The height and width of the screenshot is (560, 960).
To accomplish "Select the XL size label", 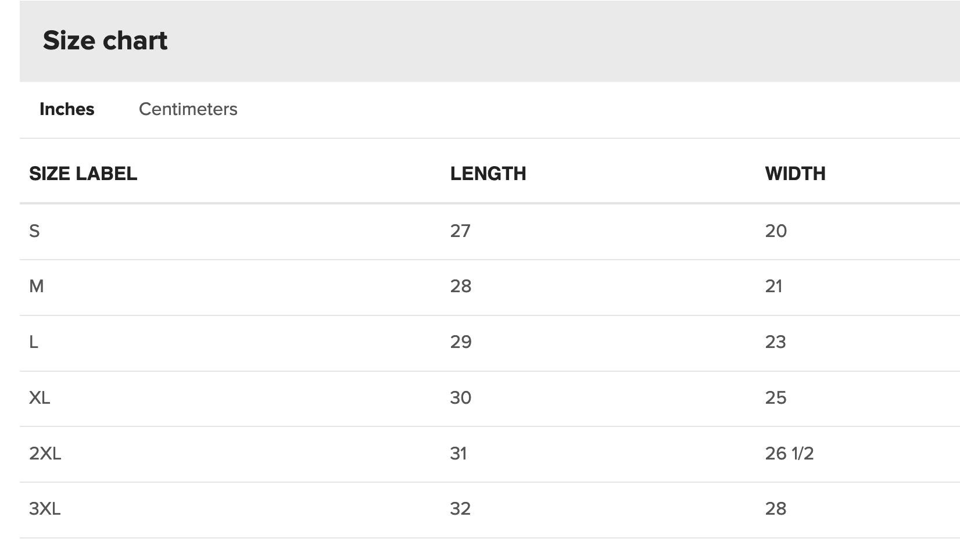I will [x=40, y=398].
